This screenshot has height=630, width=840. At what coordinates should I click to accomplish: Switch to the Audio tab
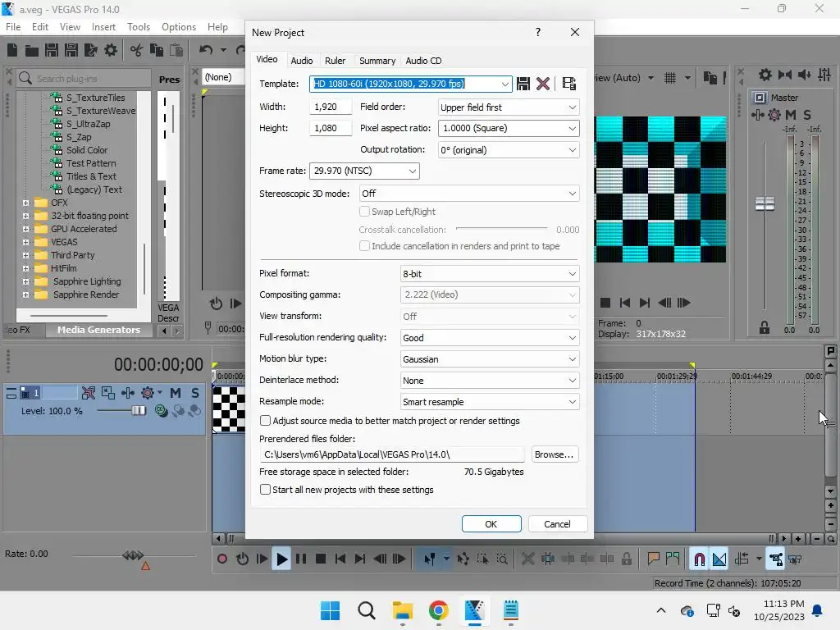click(x=302, y=61)
